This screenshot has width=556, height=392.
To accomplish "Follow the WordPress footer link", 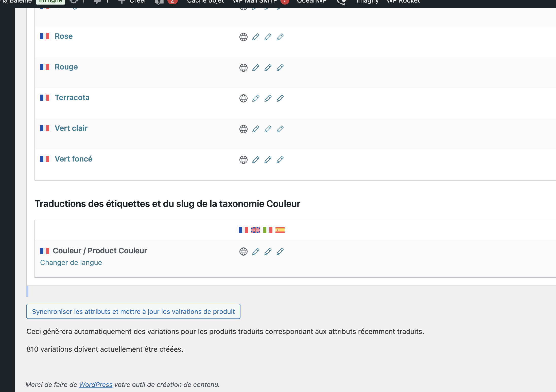I will [x=96, y=385].
